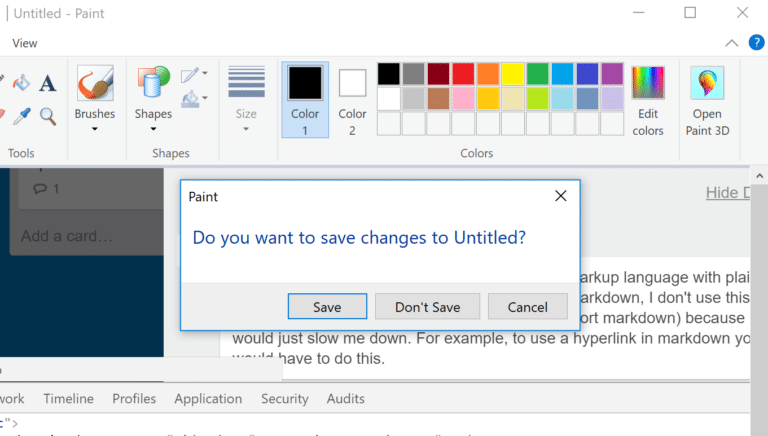768x436 pixels.
Task: Expand the Brushes dropdown arrow
Action: tap(94, 129)
